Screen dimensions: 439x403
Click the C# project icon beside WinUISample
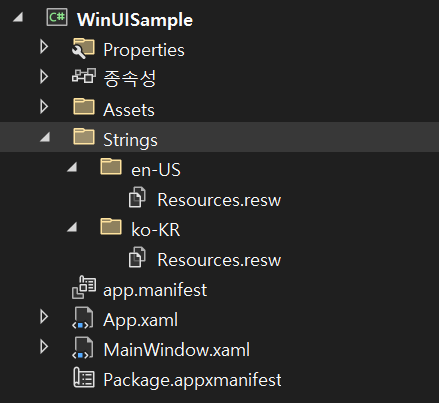click(57, 18)
